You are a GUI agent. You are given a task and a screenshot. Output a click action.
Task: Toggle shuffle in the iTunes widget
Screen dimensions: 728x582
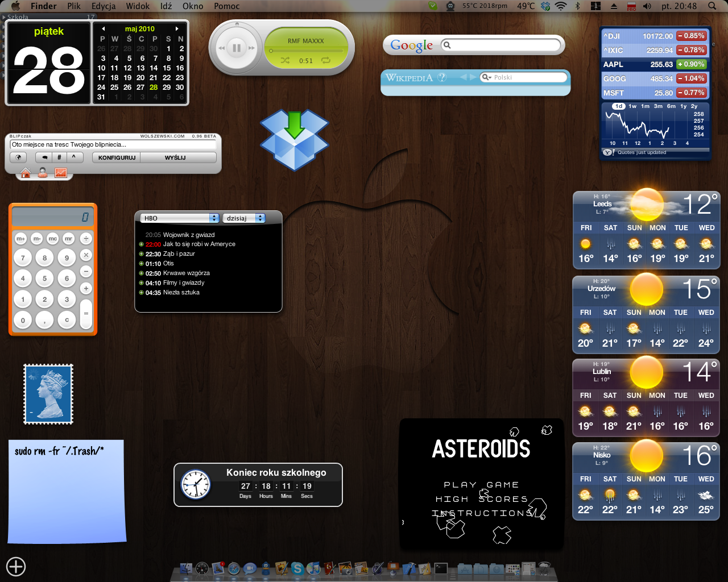pos(285,60)
